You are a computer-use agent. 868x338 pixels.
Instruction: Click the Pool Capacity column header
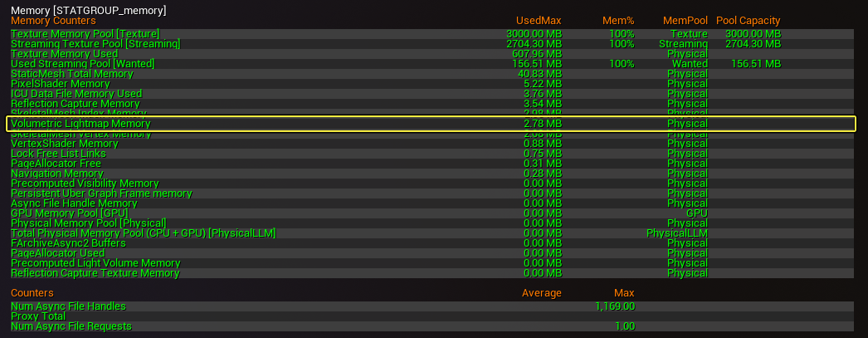[749, 21]
